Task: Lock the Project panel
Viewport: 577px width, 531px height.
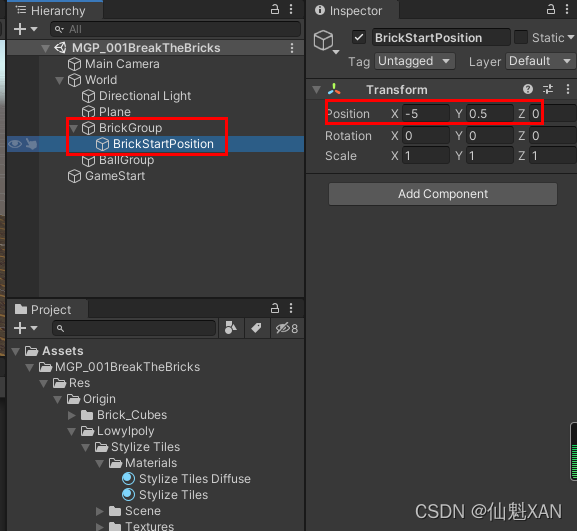Action: (x=275, y=308)
